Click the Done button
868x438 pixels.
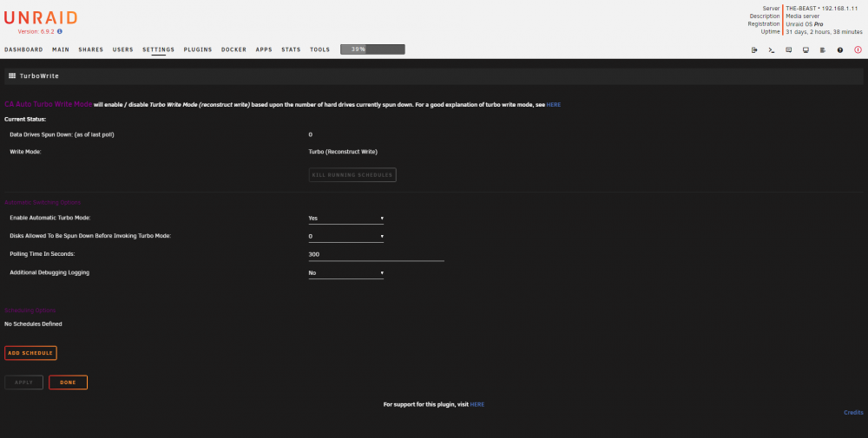(68, 382)
